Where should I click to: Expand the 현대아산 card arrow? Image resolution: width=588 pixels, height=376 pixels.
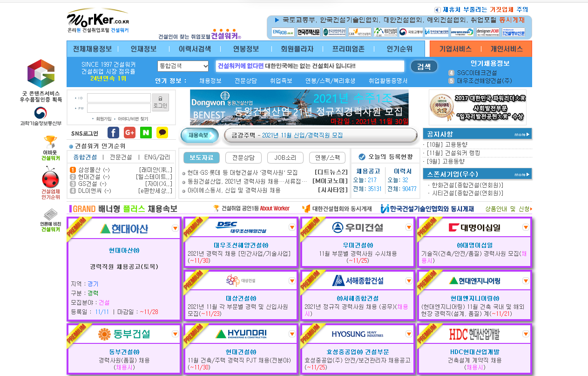175,228
